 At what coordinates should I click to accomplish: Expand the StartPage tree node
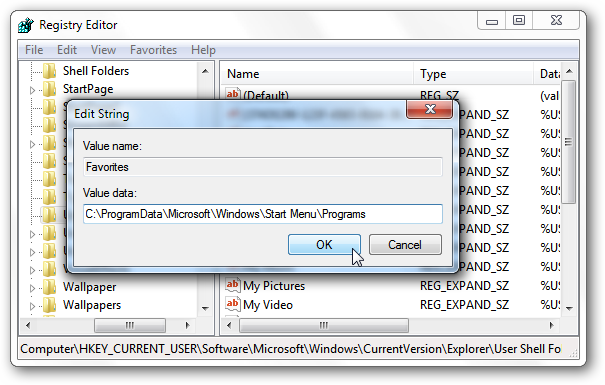(32, 90)
